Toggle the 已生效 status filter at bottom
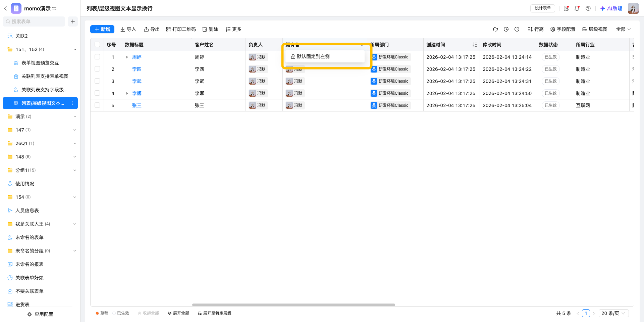The width and height of the screenshot is (644, 322). 121,313
